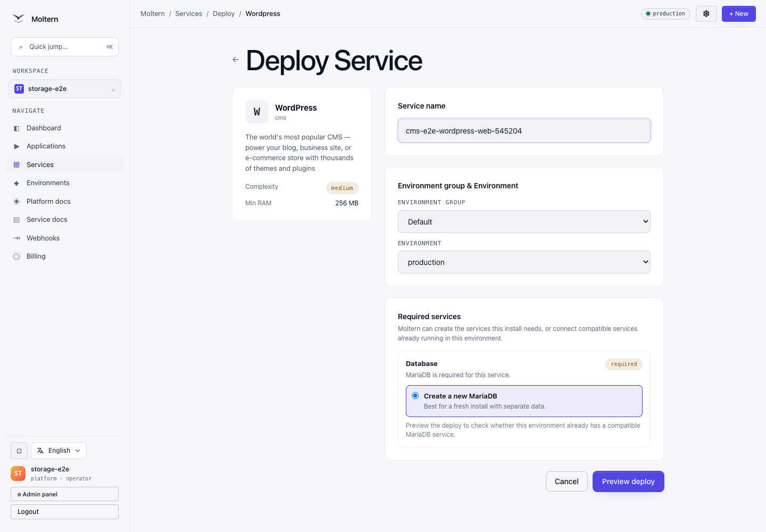Go to Dashboard in sidebar
The width and height of the screenshot is (766, 532).
[x=64, y=128]
